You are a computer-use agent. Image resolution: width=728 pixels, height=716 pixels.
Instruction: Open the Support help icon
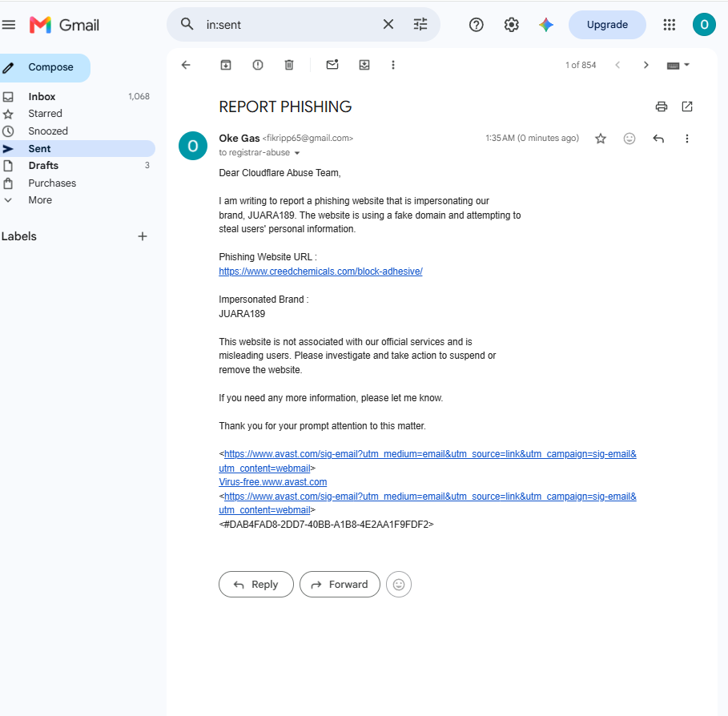point(476,25)
